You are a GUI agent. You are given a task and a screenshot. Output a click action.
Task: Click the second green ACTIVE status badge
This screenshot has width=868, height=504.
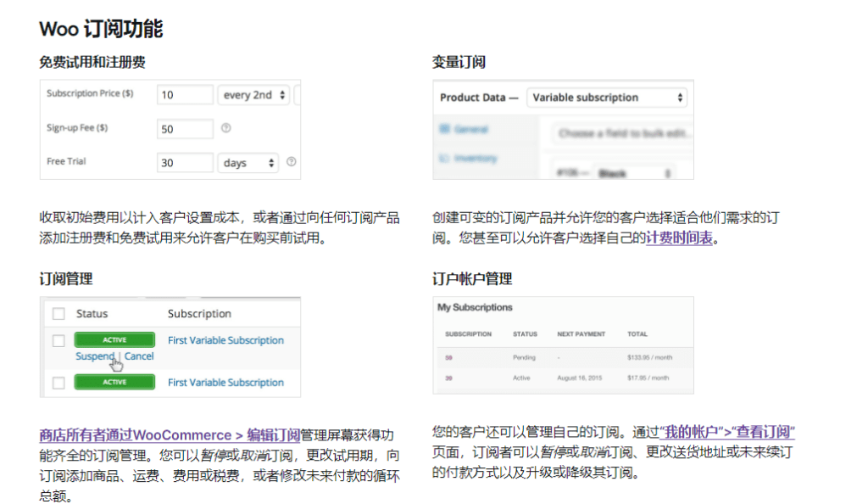pyautogui.click(x=114, y=382)
